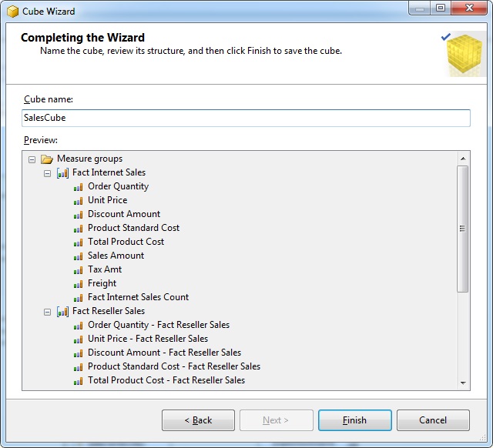Viewport: 493px width, 448px height.
Task: Click the 'Preview:' label
Action: coord(41,140)
